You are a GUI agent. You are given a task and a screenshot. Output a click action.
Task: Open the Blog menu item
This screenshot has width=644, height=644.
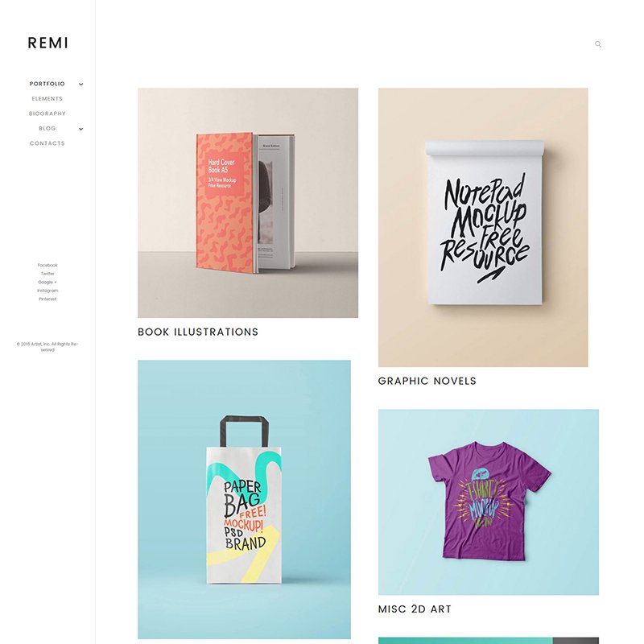coord(47,129)
